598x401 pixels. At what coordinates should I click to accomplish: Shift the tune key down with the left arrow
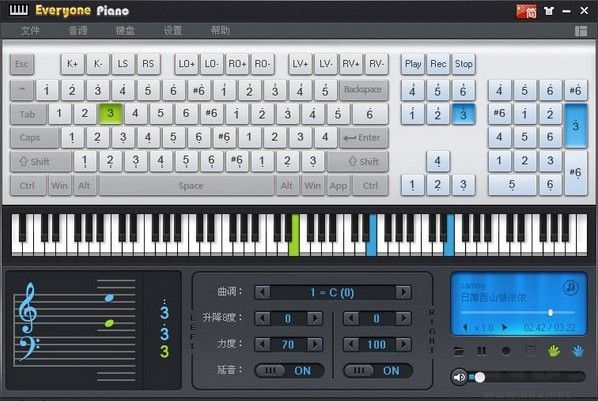(x=262, y=293)
